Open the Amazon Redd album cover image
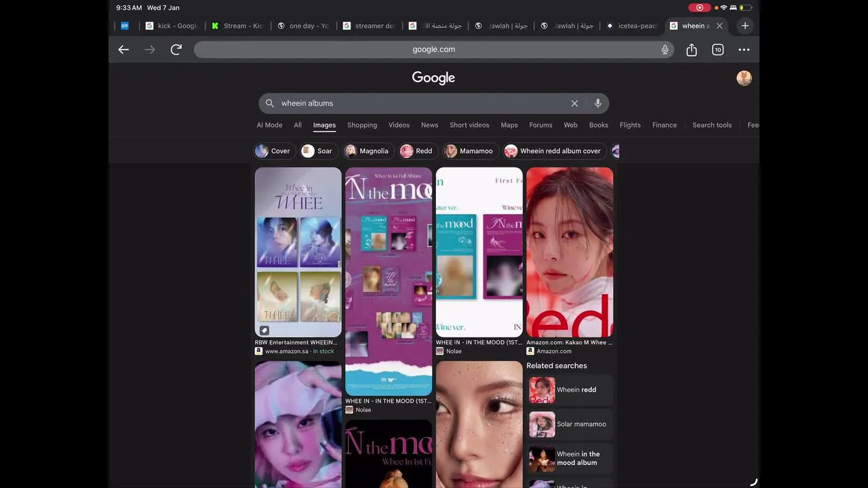Image resolution: width=868 pixels, height=488 pixels. [570, 252]
